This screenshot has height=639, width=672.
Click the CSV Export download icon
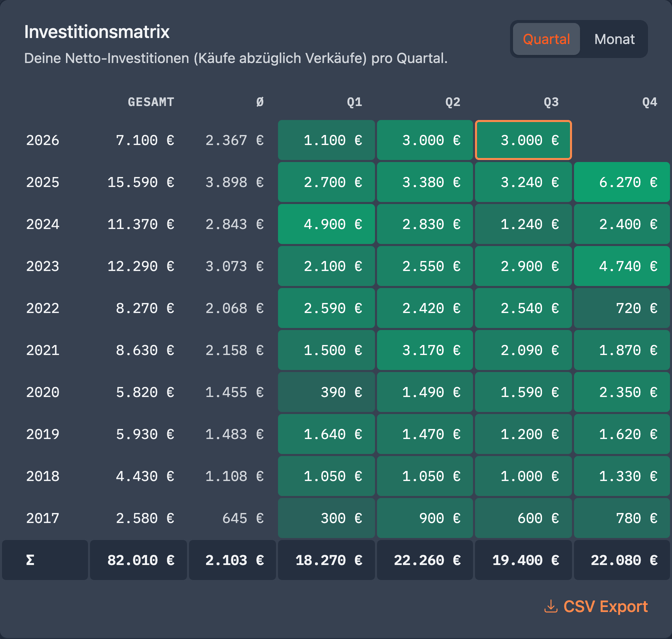551,607
